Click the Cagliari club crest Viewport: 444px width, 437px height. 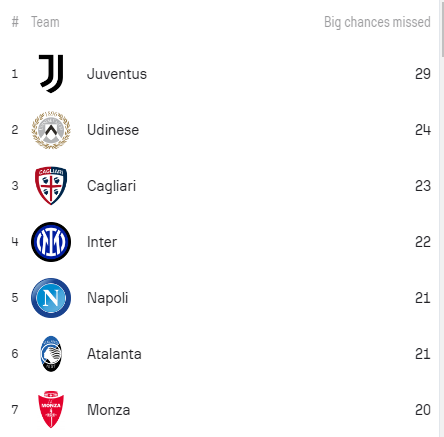(x=51, y=186)
